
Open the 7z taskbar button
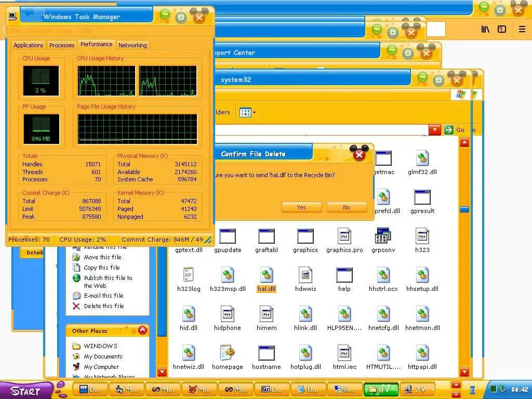coord(272,390)
